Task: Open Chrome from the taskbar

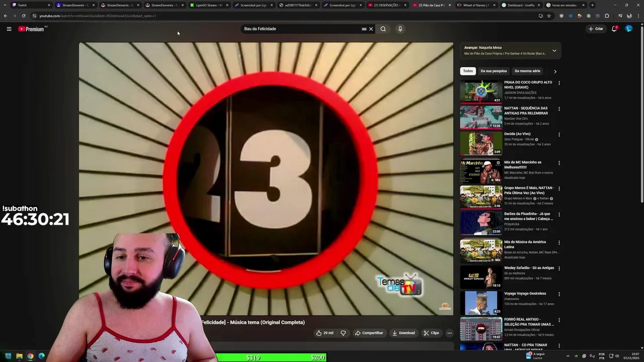Action: click(30, 356)
